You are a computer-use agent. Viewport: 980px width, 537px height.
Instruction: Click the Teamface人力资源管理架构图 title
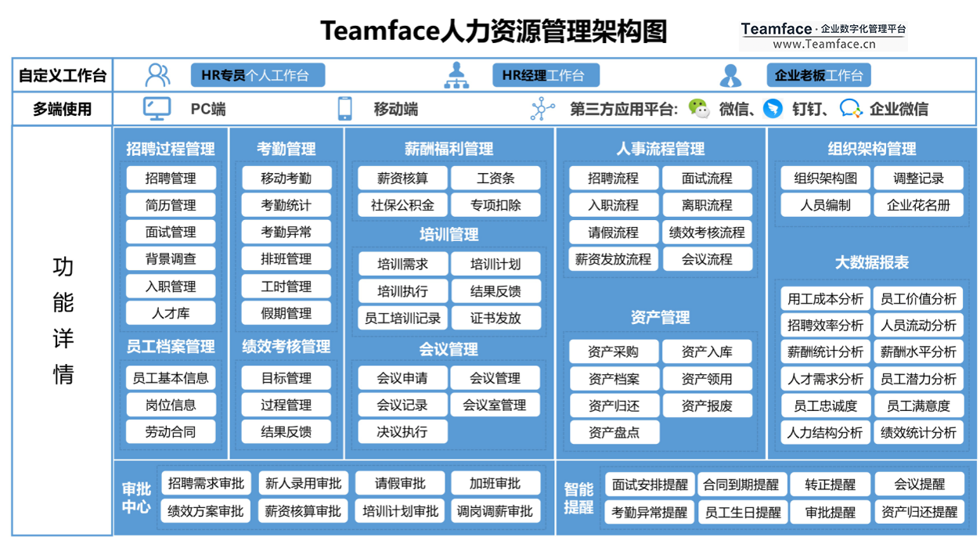pyautogui.click(x=494, y=31)
